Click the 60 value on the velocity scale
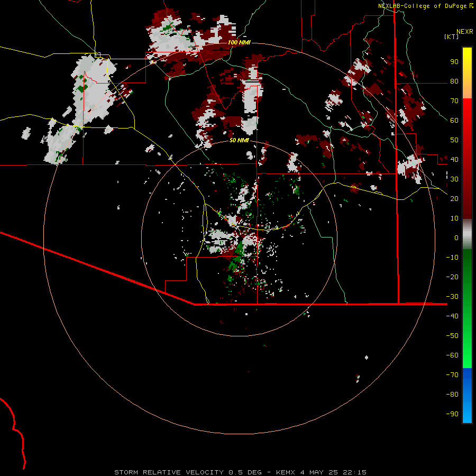The height and width of the screenshot is (476, 476). [454, 121]
